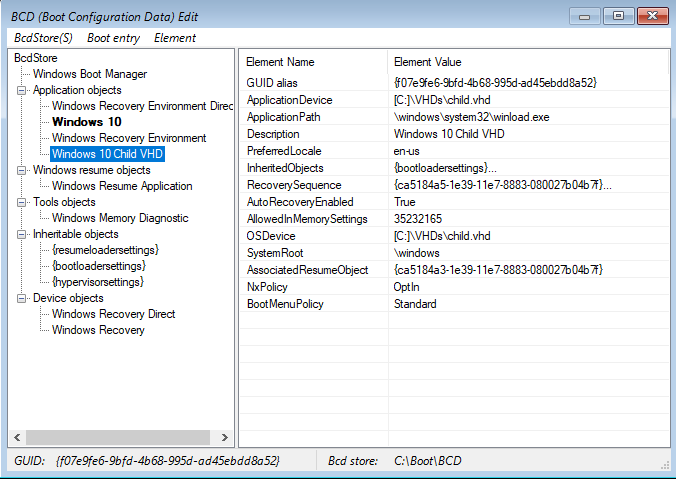The height and width of the screenshot is (479, 676).
Task: Select the Description element row
Action: (x=454, y=134)
